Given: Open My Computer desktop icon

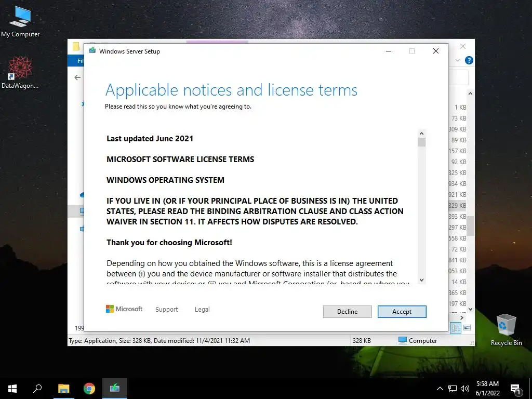Looking at the screenshot, I should pyautogui.click(x=20, y=22).
